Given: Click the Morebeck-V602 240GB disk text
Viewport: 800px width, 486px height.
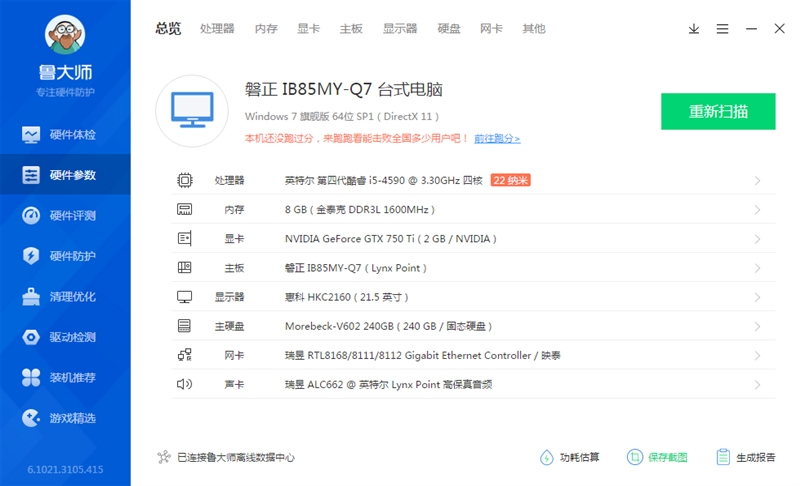Looking at the screenshot, I should coord(388,326).
